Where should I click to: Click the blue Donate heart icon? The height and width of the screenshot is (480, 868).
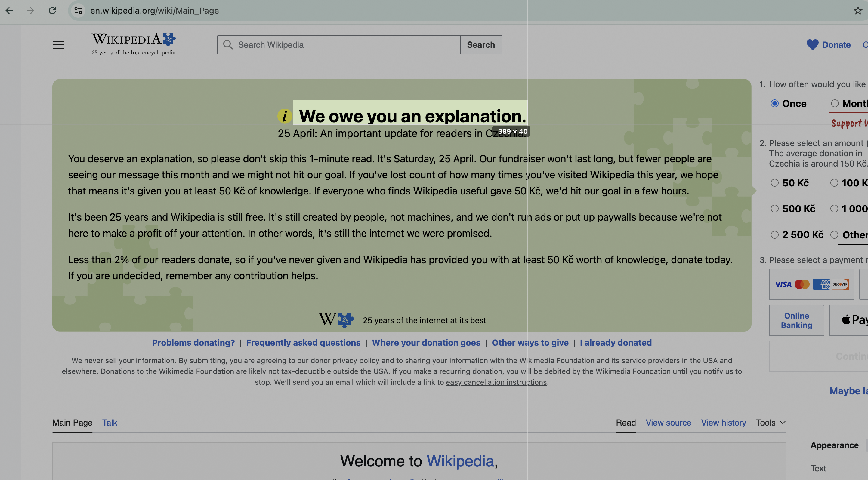(812, 45)
